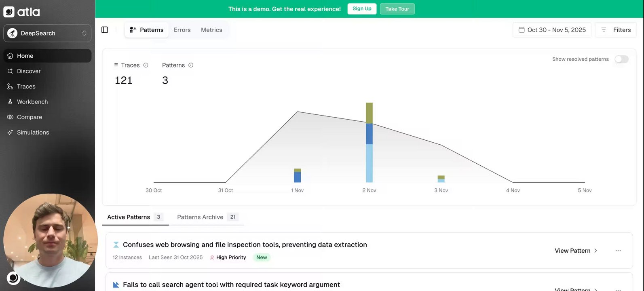
Task: Open the Filters menu
Action: (616, 30)
